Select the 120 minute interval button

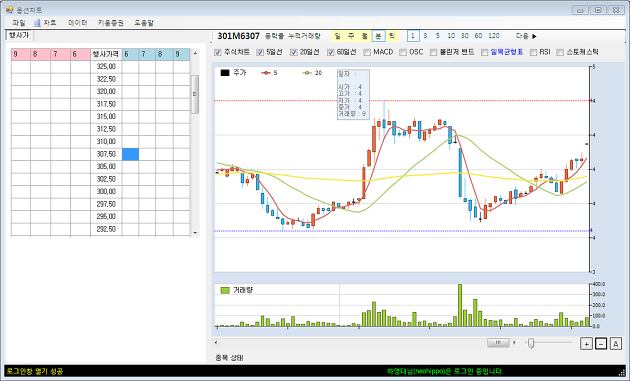click(x=494, y=36)
